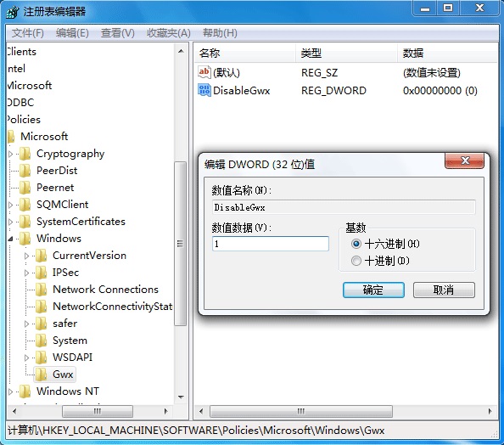Select the Intel tree item

16,69
